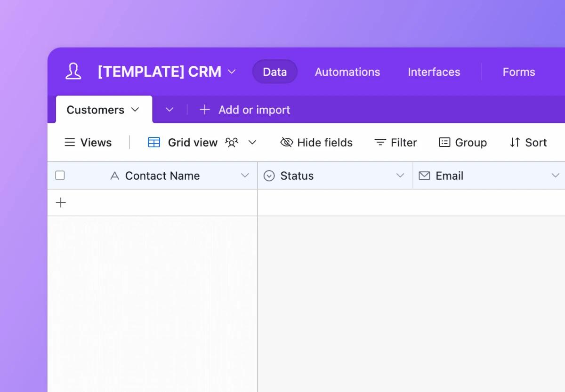This screenshot has width=565, height=392.
Task: Click the CRM base person icon
Action: point(73,72)
